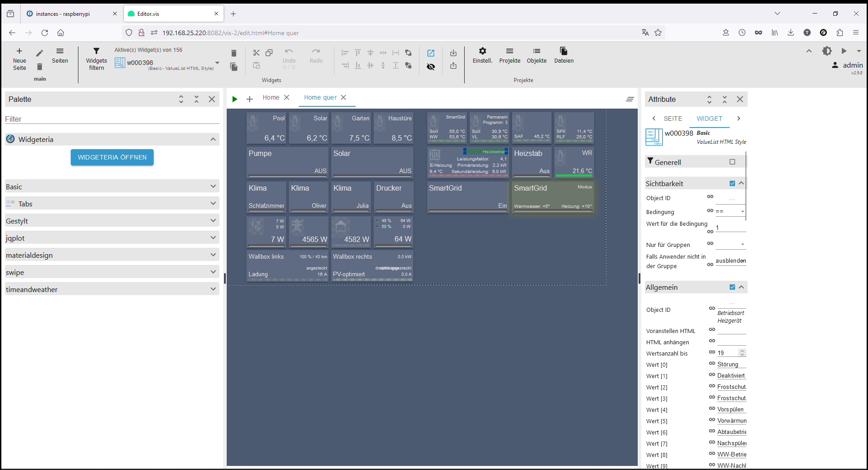868x470 pixels.
Task: Click the edit page pencil icon
Action: click(x=40, y=53)
